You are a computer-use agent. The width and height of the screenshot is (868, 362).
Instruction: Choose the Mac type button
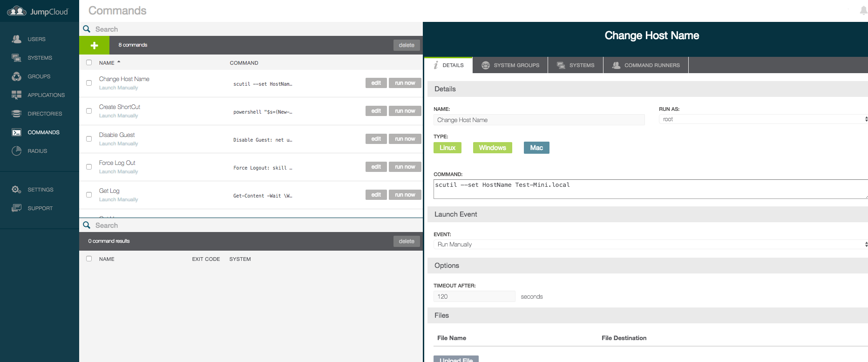coord(536,148)
